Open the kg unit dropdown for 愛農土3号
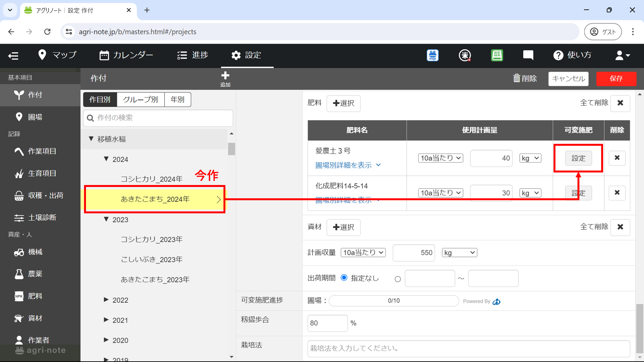Viewport: 644px width, 362px height. pyautogui.click(x=530, y=158)
